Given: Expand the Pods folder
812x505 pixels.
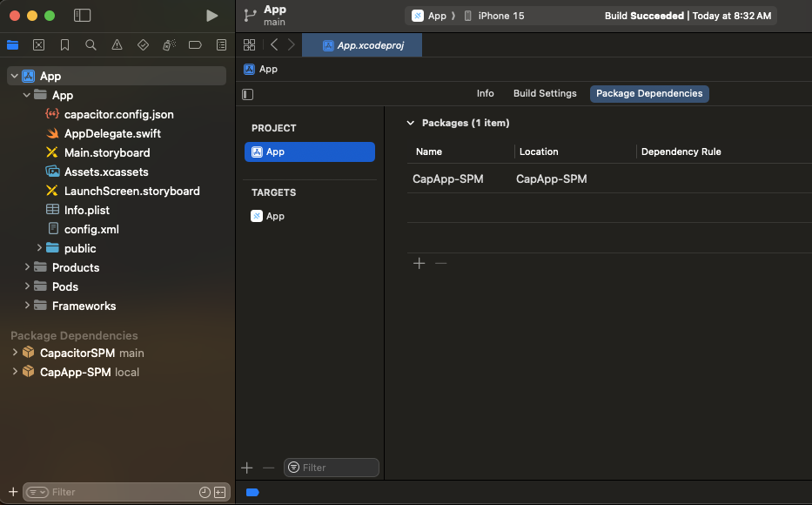Looking at the screenshot, I should pyautogui.click(x=28, y=286).
